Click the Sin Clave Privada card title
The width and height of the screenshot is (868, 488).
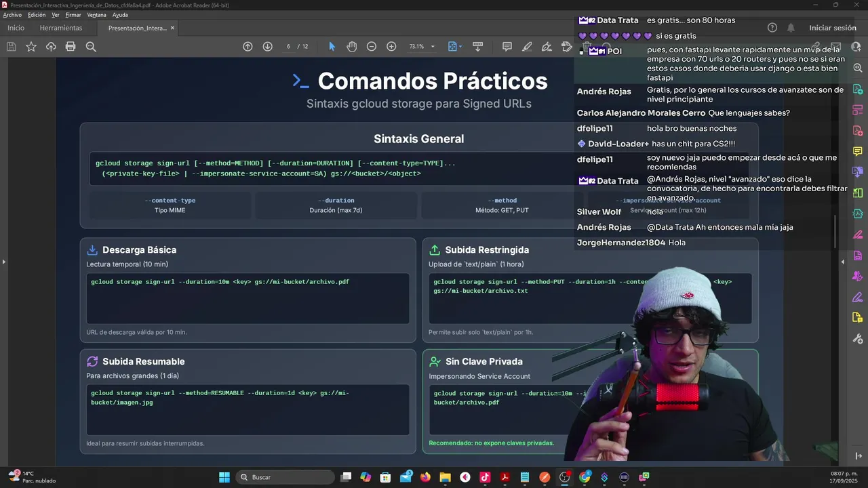coord(484,362)
